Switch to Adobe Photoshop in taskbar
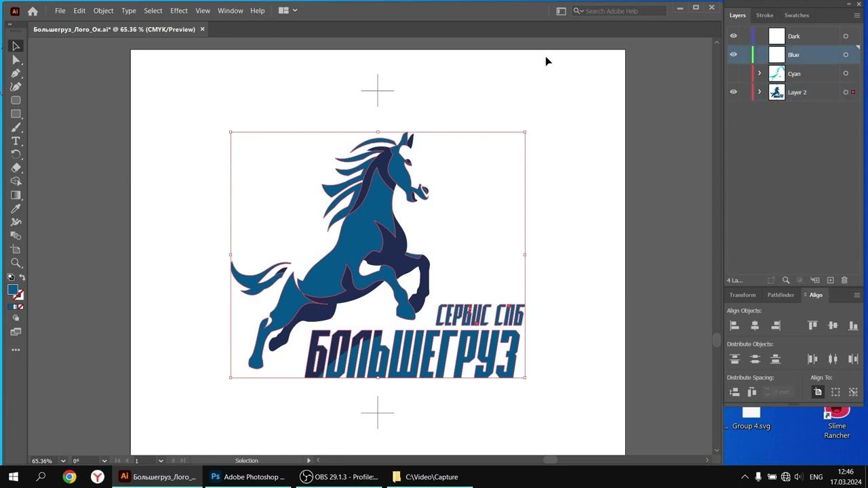868x488 pixels. click(x=248, y=476)
